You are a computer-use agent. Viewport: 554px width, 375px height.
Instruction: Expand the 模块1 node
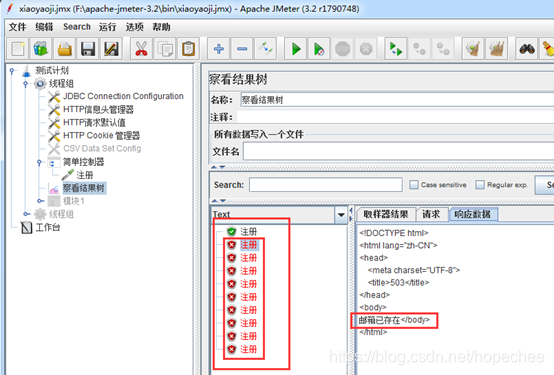coord(39,201)
